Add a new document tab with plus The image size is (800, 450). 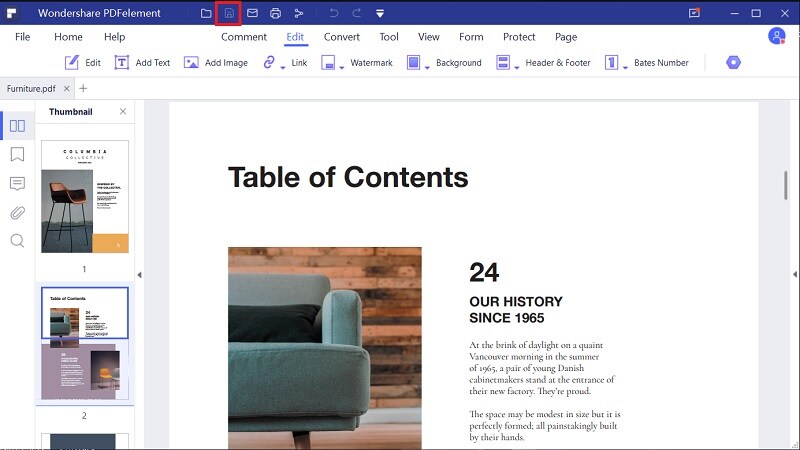[x=83, y=88]
